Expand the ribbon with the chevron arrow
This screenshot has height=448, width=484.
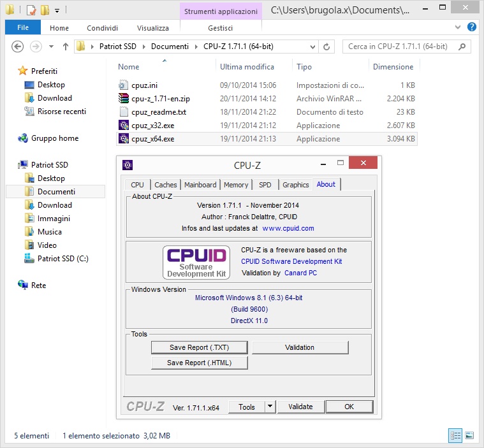458,27
